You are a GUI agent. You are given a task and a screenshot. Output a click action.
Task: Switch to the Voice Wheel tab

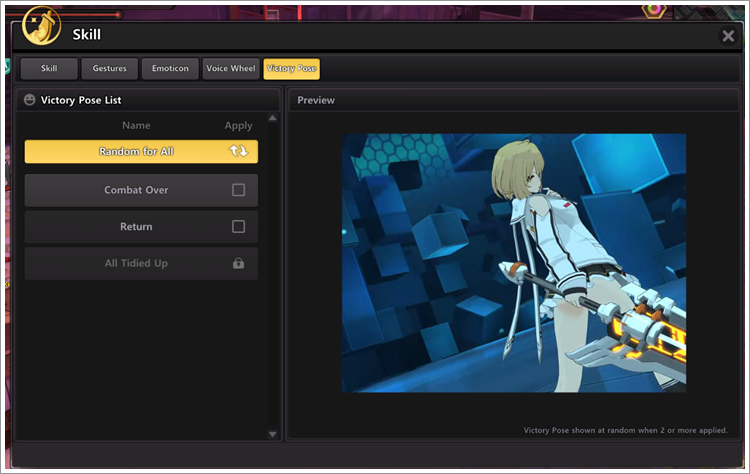point(231,68)
